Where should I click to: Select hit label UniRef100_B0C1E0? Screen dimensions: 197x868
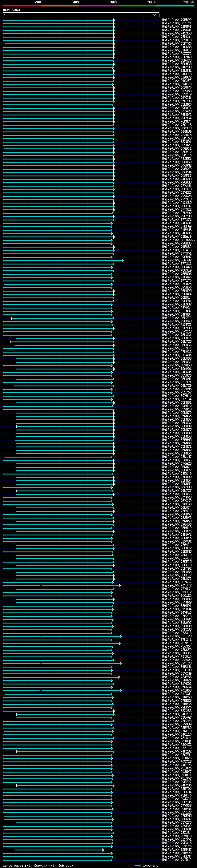pyautogui.click(x=177, y=596)
